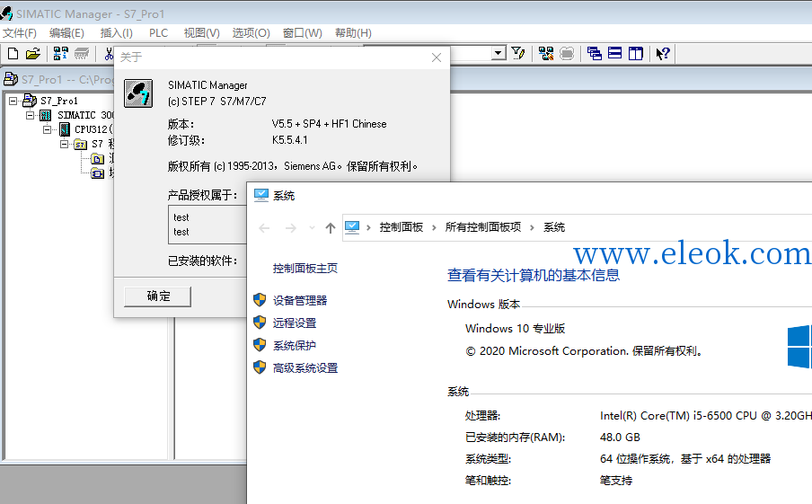Collapse the SIMATIC 300 station node
The height and width of the screenshot is (504, 812).
pyautogui.click(x=30, y=115)
